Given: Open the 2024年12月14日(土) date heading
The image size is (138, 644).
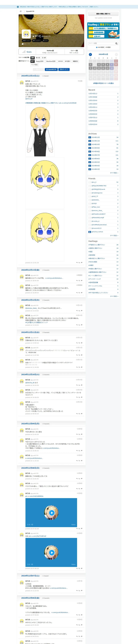Looking at the screenshot, I should pos(30,76).
